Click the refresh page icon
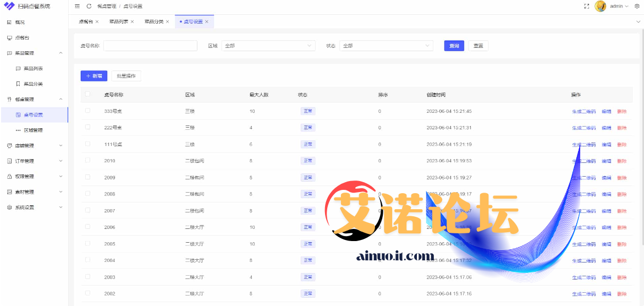This screenshot has height=306, width=644. [x=89, y=6]
